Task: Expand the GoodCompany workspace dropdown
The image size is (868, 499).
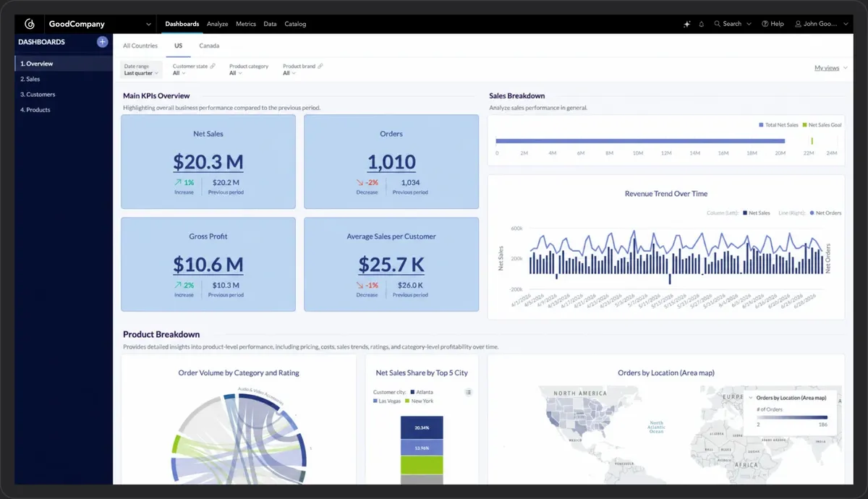Action: (x=148, y=24)
